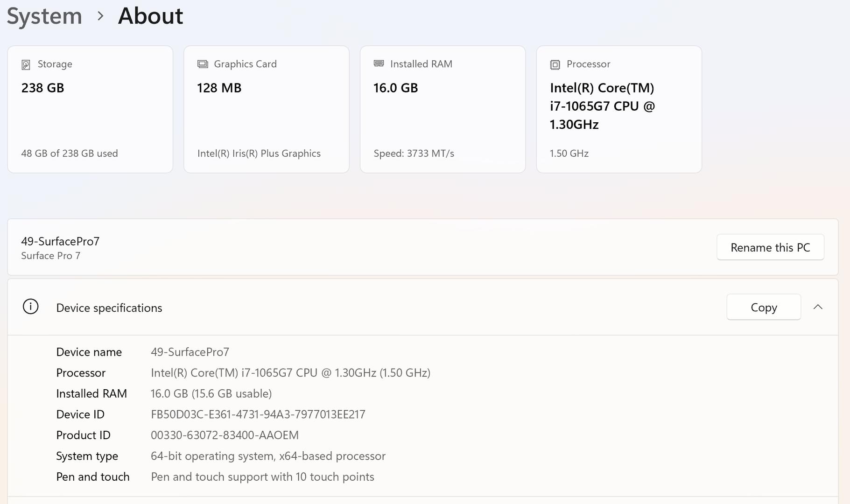Collapse the Device specifications section

[x=817, y=307]
